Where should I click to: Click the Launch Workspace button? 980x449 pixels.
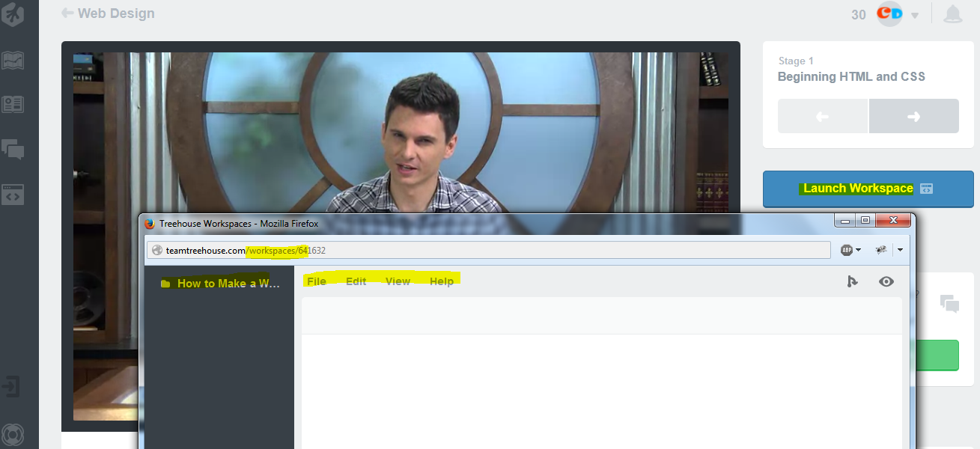tap(868, 189)
